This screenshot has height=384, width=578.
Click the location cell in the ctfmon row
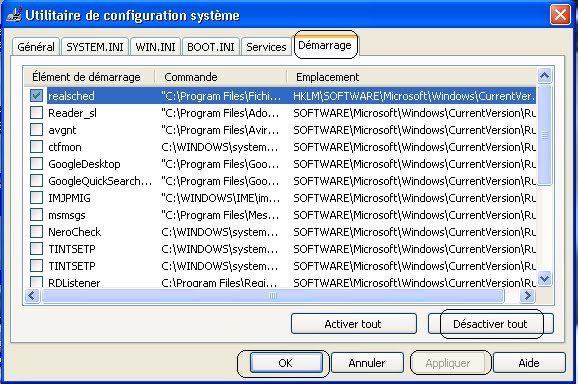click(x=414, y=147)
